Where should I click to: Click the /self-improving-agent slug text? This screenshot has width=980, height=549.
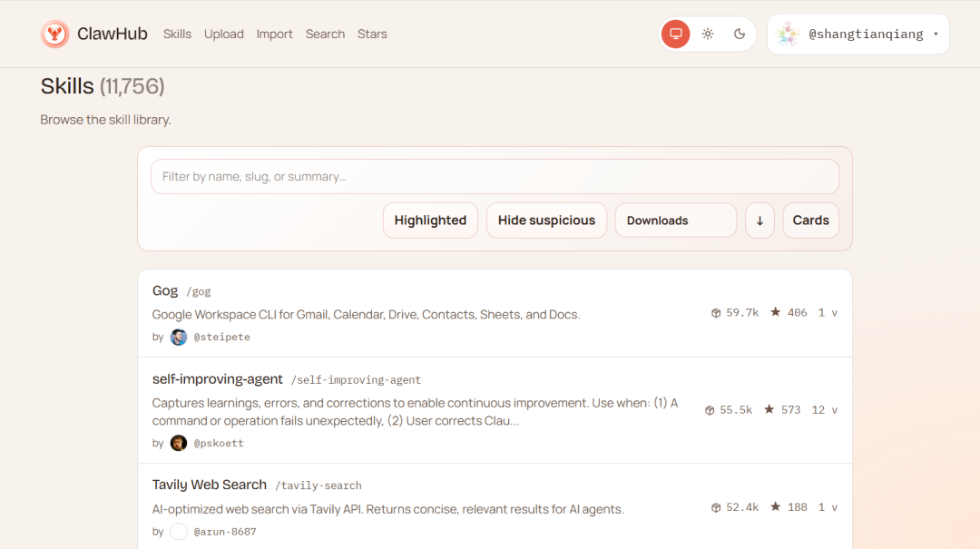pos(357,380)
